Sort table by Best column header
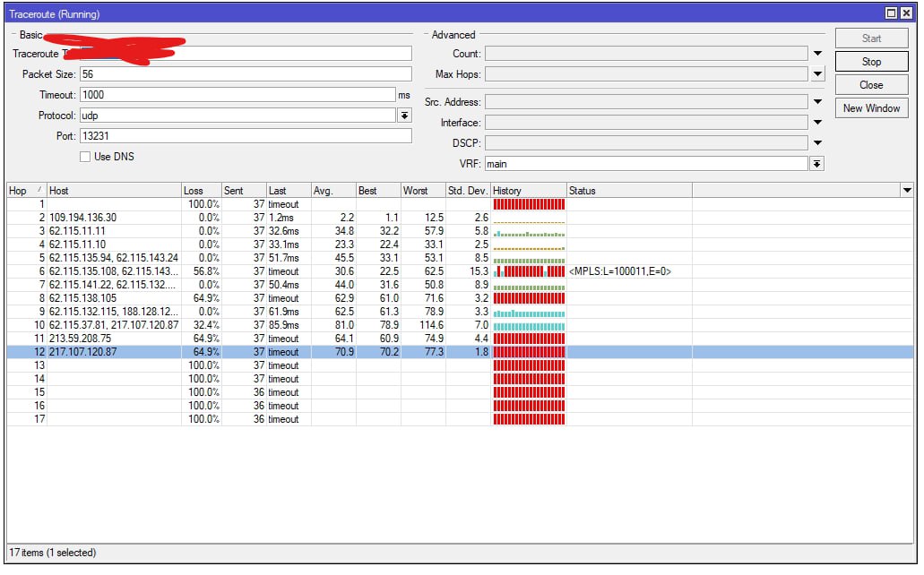This screenshot has width=924, height=575. [378, 191]
